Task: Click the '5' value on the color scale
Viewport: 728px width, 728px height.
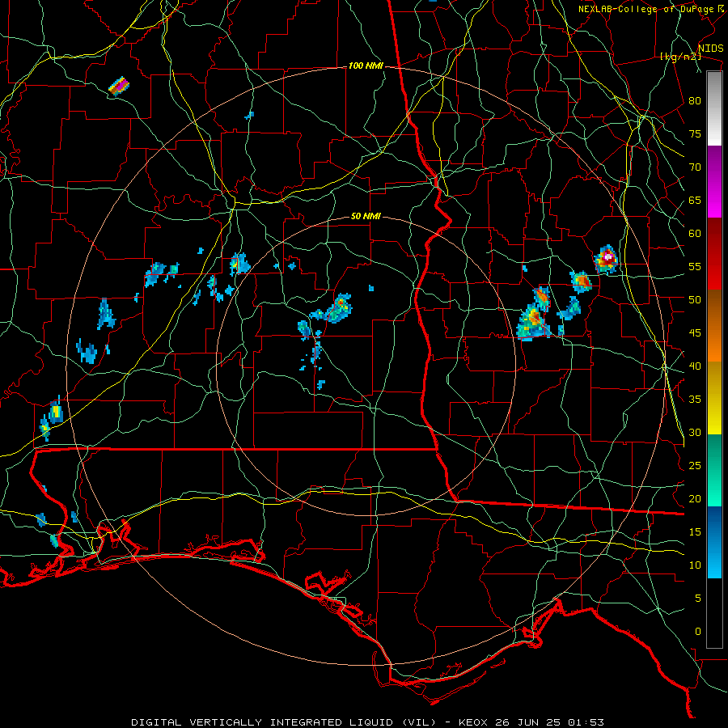Action: click(698, 599)
